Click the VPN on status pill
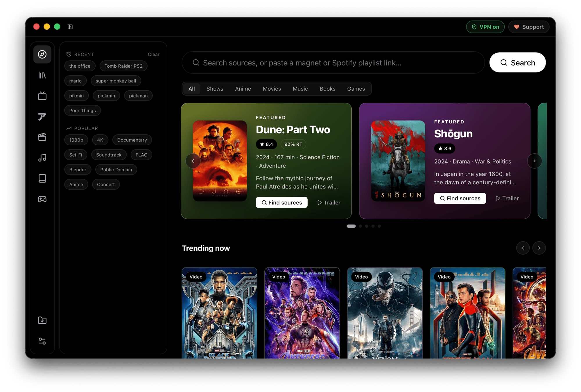Image resolution: width=581 pixels, height=392 pixels. (x=485, y=27)
